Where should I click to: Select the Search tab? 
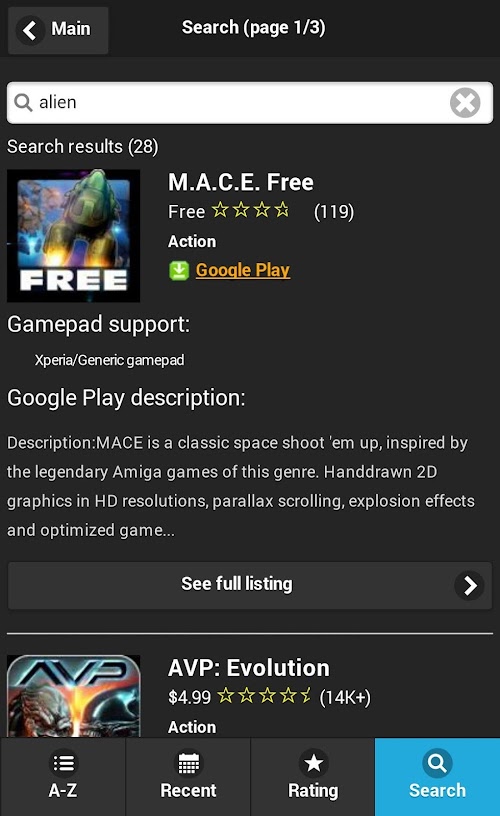tap(437, 776)
